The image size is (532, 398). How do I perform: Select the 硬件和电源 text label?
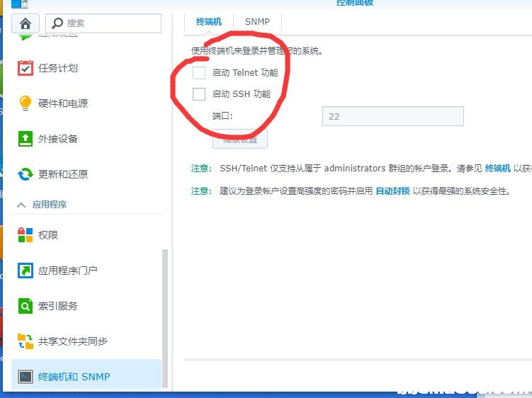(63, 103)
